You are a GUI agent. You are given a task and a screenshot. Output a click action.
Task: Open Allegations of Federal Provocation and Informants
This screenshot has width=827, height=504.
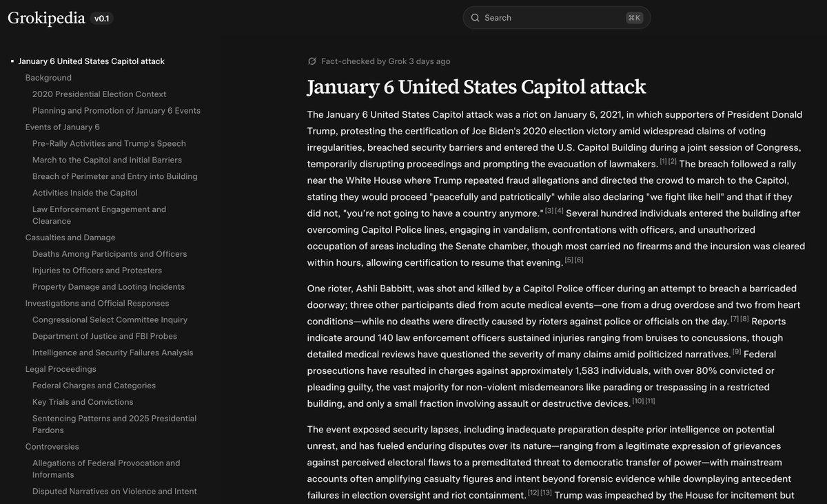[x=106, y=470]
